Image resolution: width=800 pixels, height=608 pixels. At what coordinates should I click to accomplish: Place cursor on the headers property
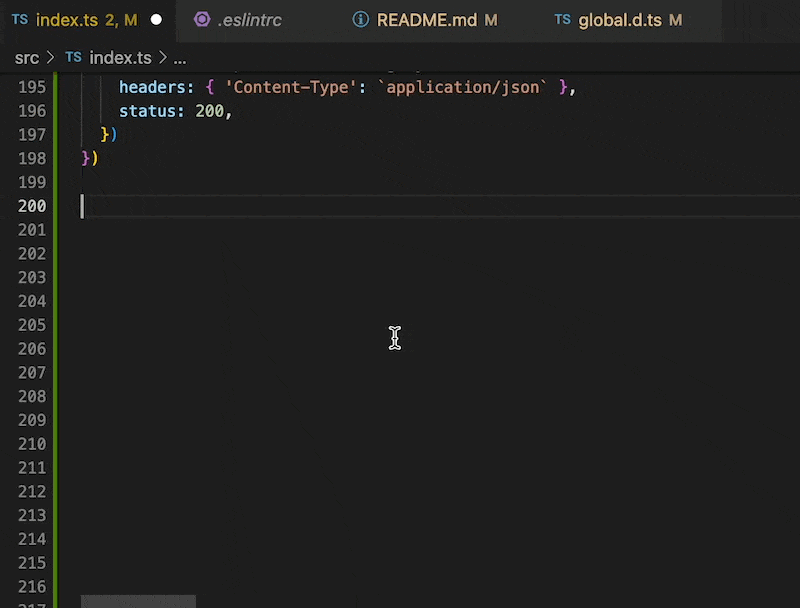point(152,87)
